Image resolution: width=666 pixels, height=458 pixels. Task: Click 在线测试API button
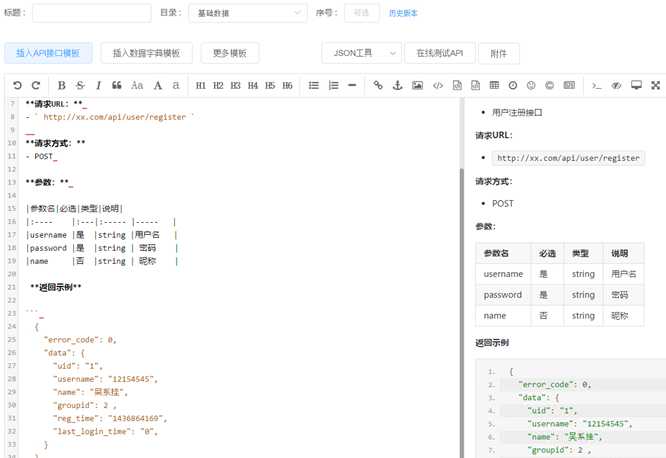(440, 53)
